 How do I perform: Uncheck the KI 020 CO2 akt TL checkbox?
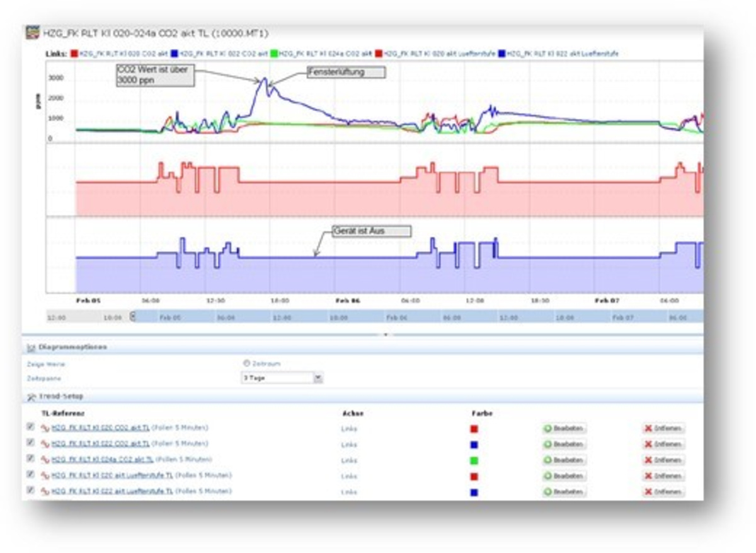point(30,427)
